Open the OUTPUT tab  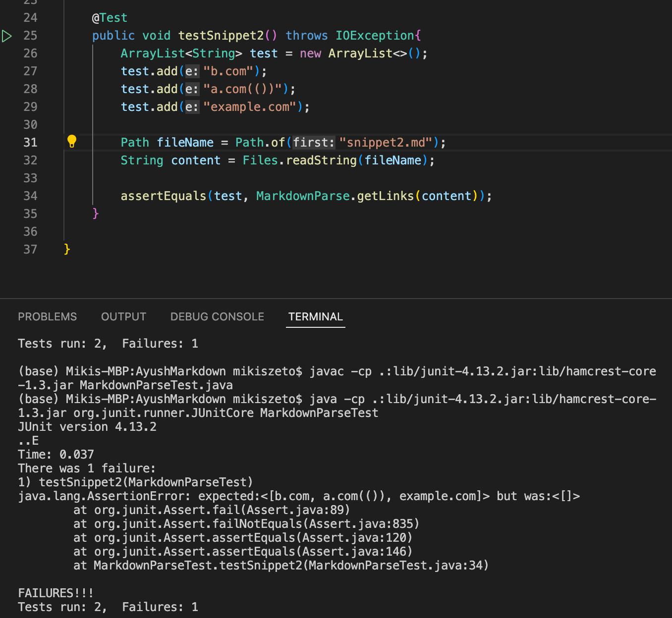pos(124,316)
